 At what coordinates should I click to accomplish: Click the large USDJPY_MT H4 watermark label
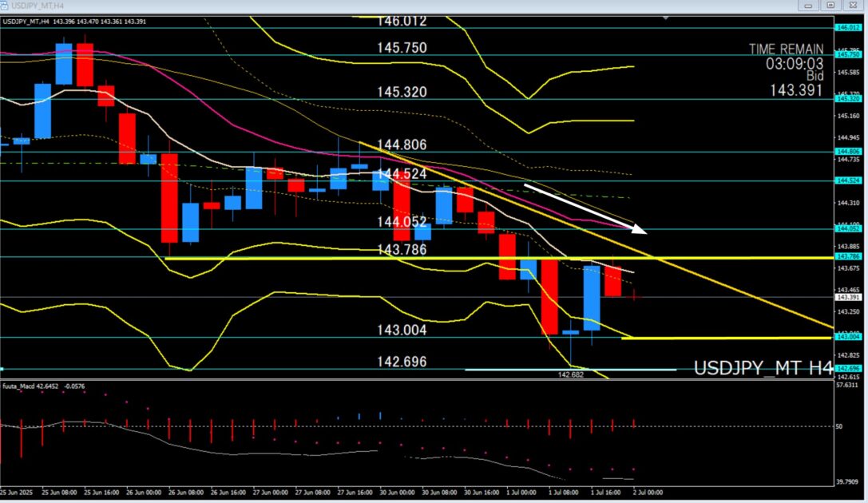[x=763, y=368]
